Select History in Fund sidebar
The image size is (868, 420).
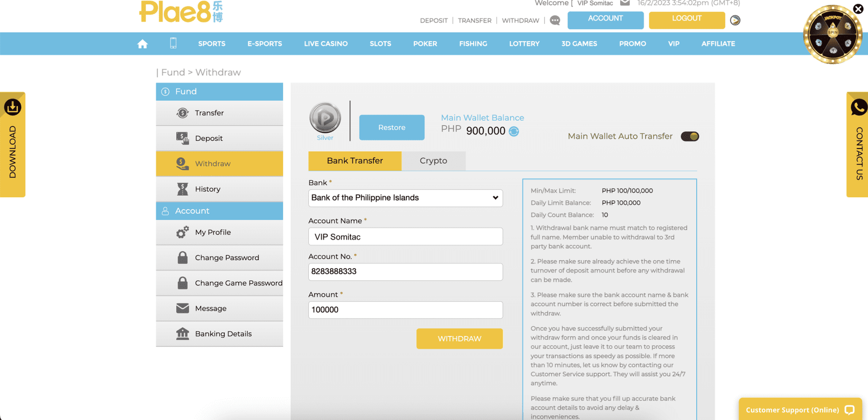coord(219,189)
